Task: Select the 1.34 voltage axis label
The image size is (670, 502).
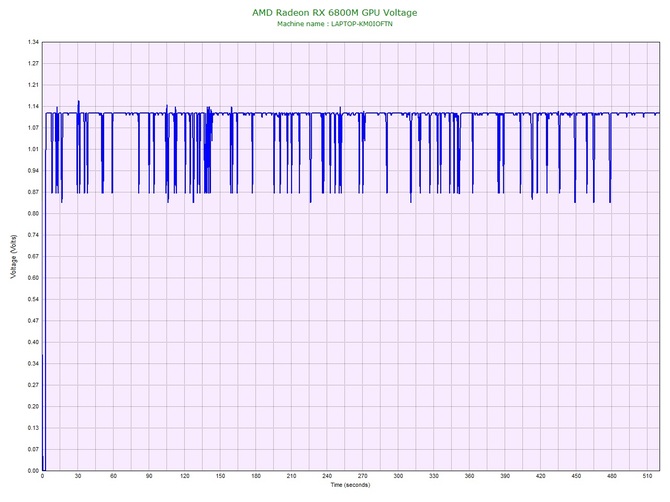Action: (33, 42)
